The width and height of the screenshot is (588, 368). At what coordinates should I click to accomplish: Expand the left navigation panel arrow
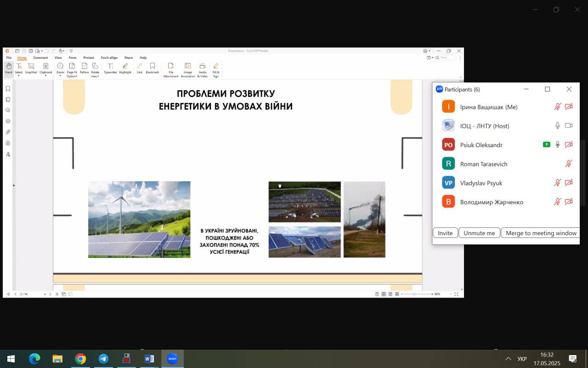tap(14, 185)
